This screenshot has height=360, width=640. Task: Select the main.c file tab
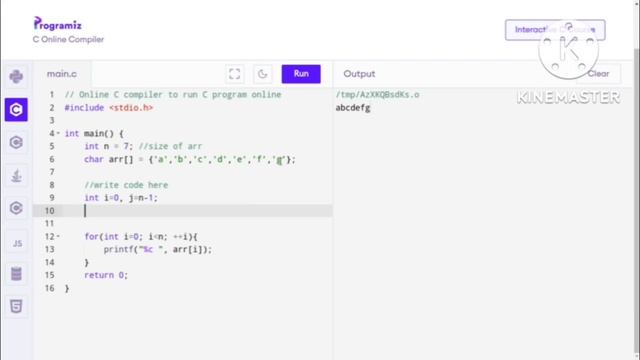[62, 74]
